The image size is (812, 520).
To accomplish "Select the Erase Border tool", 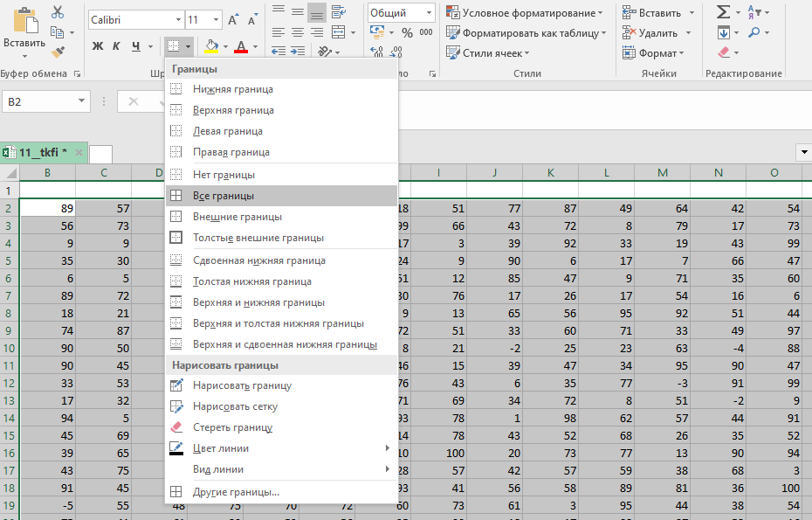I will pyautogui.click(x=232, y=427).
